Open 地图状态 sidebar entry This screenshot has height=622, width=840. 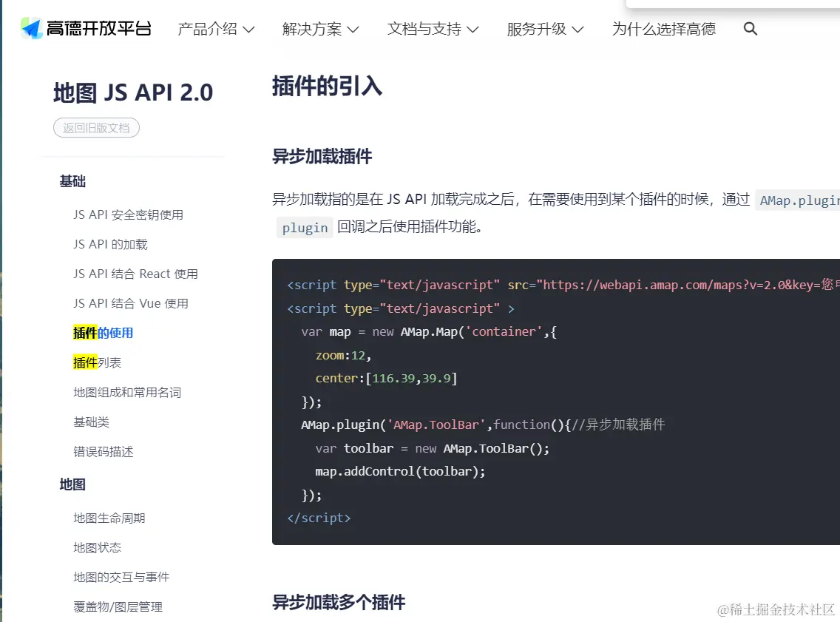[x=97, y=547]
